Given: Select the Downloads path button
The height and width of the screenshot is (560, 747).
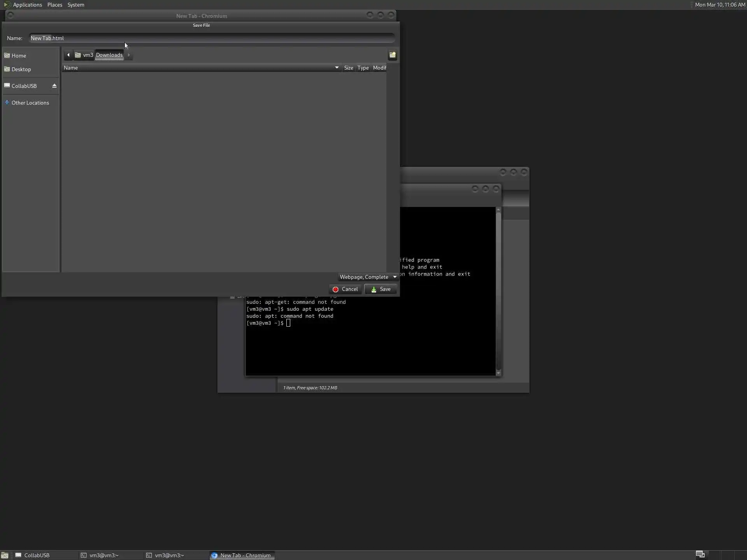Looking at the screenshot, I should (x=109, y=55).
